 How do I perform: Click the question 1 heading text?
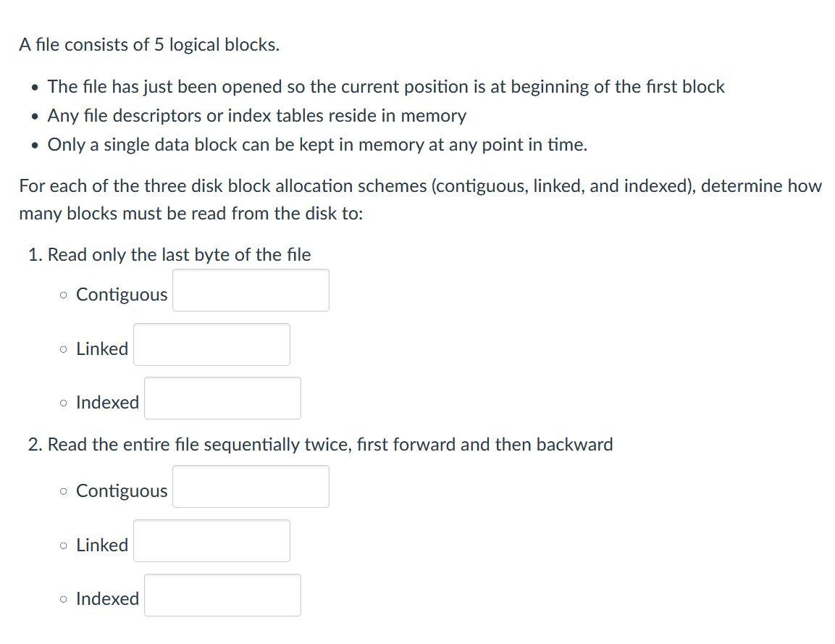169,254
